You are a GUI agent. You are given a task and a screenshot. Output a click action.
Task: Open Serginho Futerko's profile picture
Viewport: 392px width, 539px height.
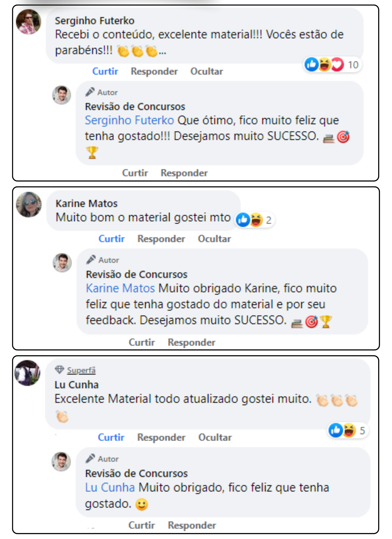point(28,22)
